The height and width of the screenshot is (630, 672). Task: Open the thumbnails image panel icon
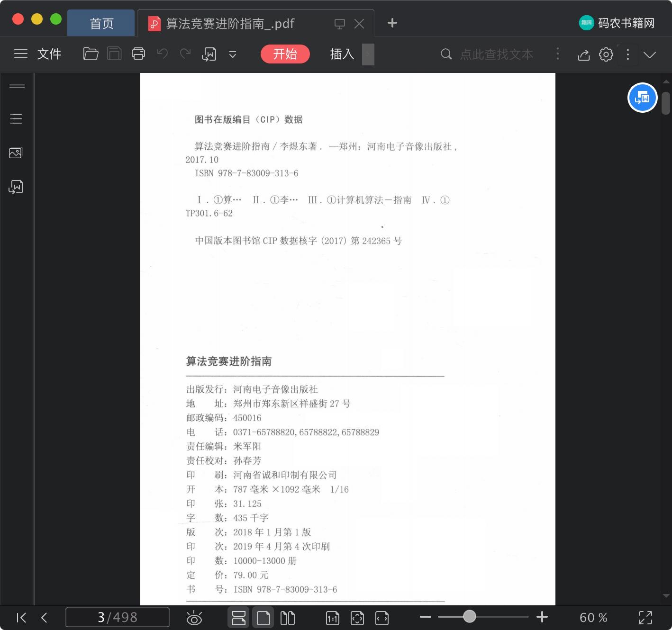[x=16, y=153]
